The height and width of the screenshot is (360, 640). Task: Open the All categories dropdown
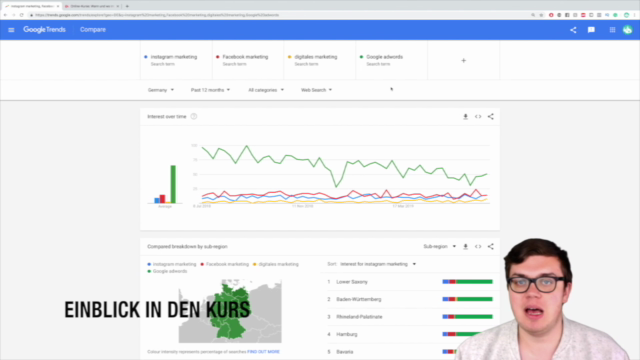[x=266, y=90]
